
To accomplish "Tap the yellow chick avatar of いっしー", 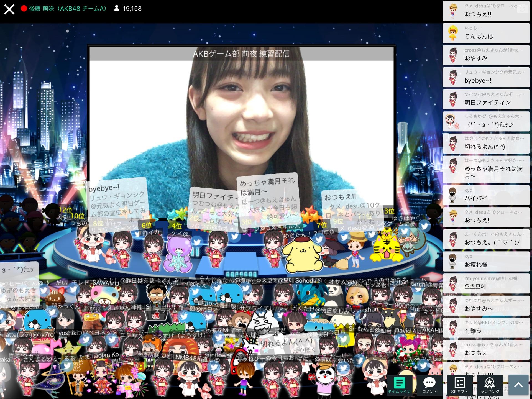I will [453, 33].
